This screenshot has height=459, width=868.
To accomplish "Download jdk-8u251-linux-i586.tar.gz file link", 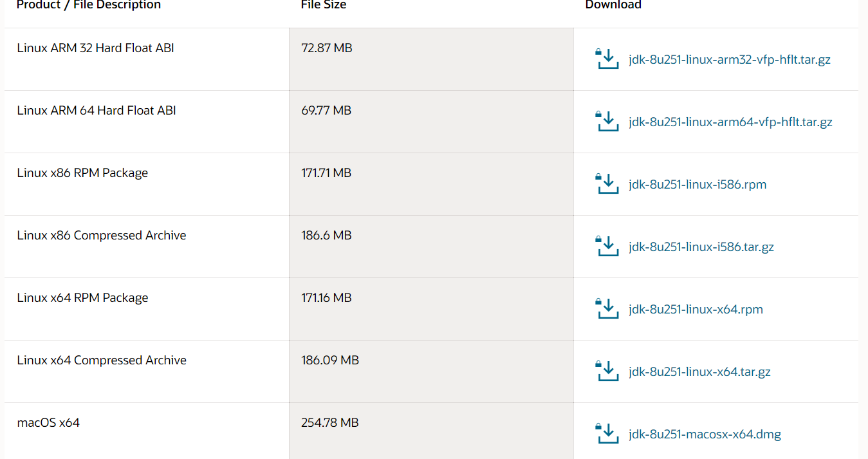I will [x=701, y=247].
